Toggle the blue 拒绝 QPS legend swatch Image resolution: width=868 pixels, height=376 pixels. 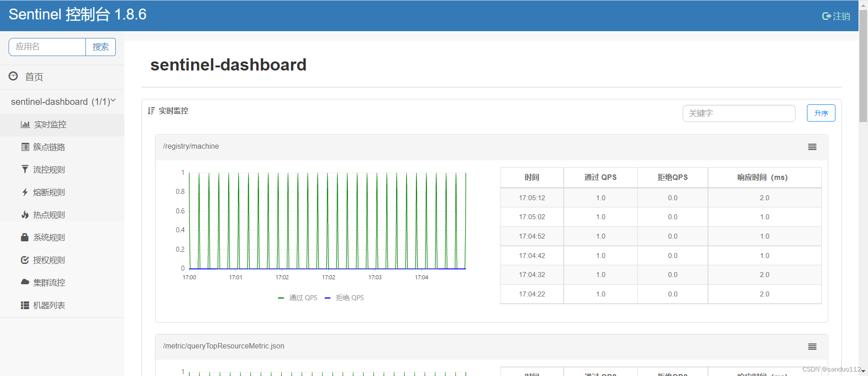[x=328, y=298]
